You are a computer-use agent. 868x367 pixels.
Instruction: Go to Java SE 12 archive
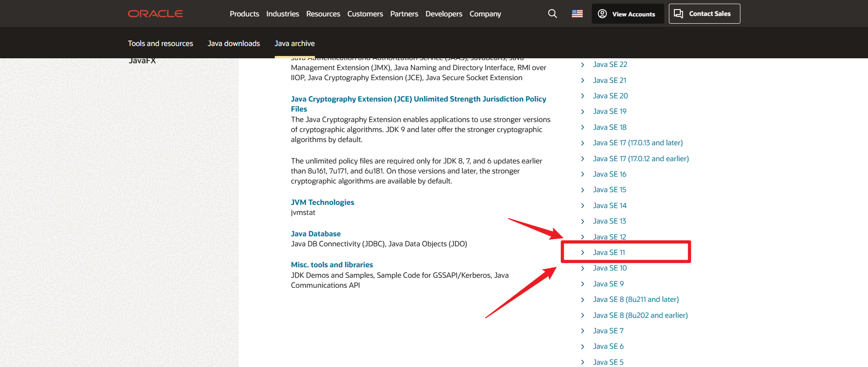pos(610,237)
